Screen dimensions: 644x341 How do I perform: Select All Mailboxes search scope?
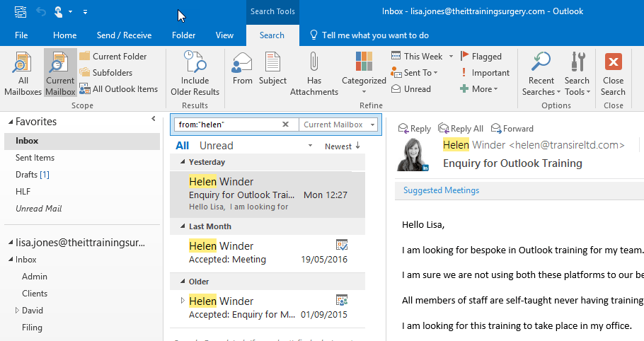pos(23,74)
